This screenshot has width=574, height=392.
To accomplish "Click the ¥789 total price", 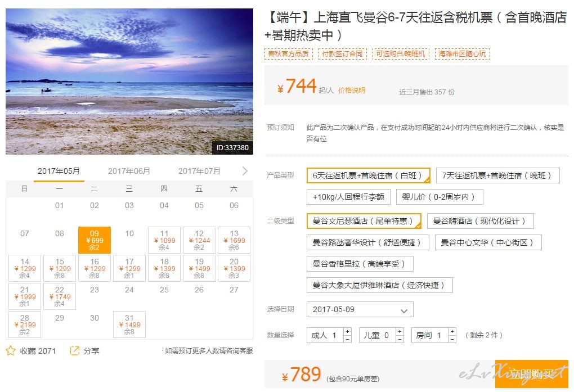I will (x=301, y=375).
